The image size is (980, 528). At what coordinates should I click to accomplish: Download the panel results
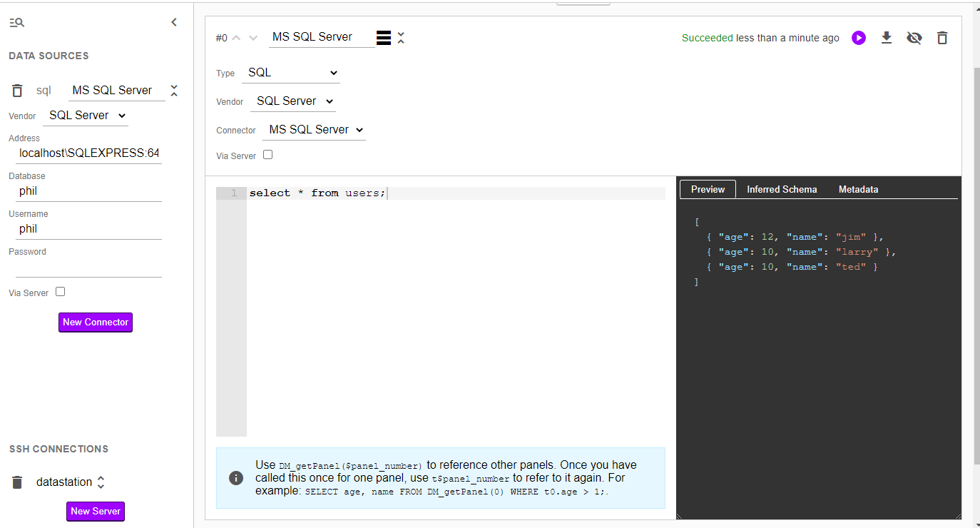click(x=887, y=38)
